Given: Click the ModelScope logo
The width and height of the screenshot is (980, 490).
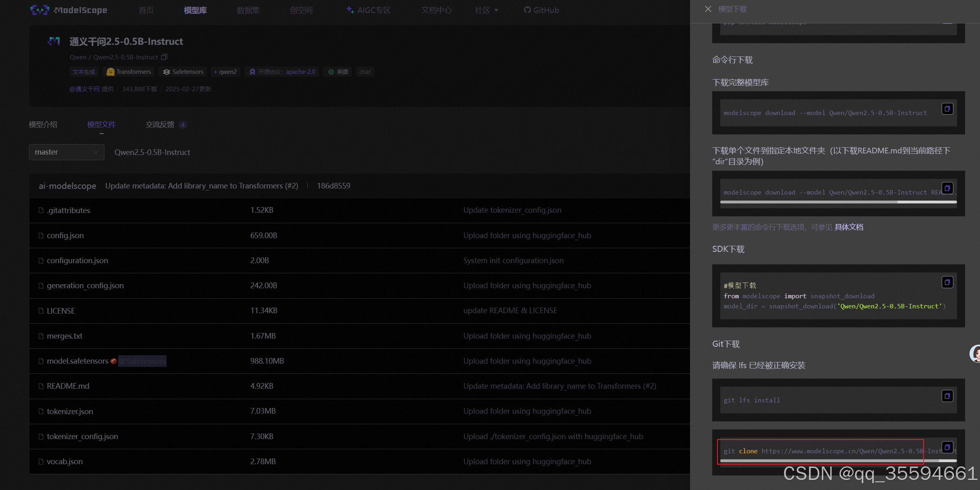Looking at the screenshot, I should tap(69, 10).
